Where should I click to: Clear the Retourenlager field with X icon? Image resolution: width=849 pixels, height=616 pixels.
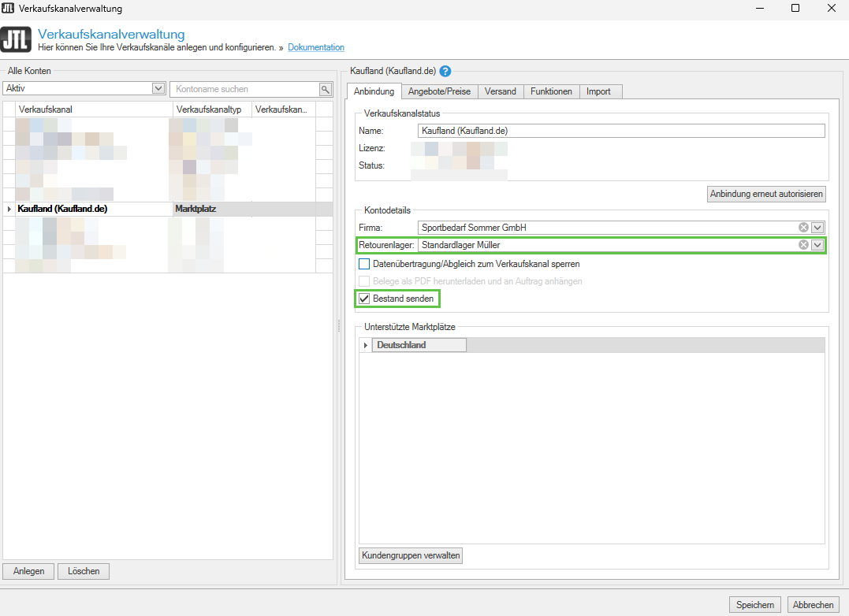[x=803, y=245]
